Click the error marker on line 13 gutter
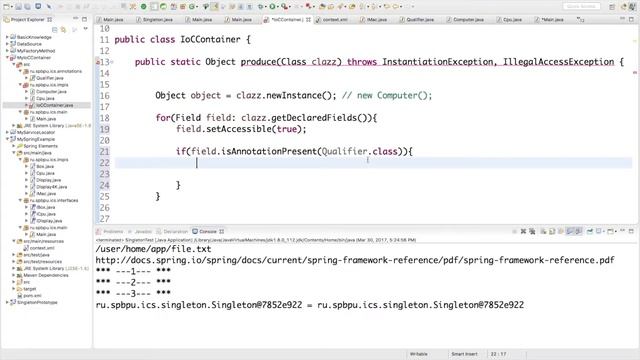The width and height of the screenshot is (640, 360). [x=98, y=62]
